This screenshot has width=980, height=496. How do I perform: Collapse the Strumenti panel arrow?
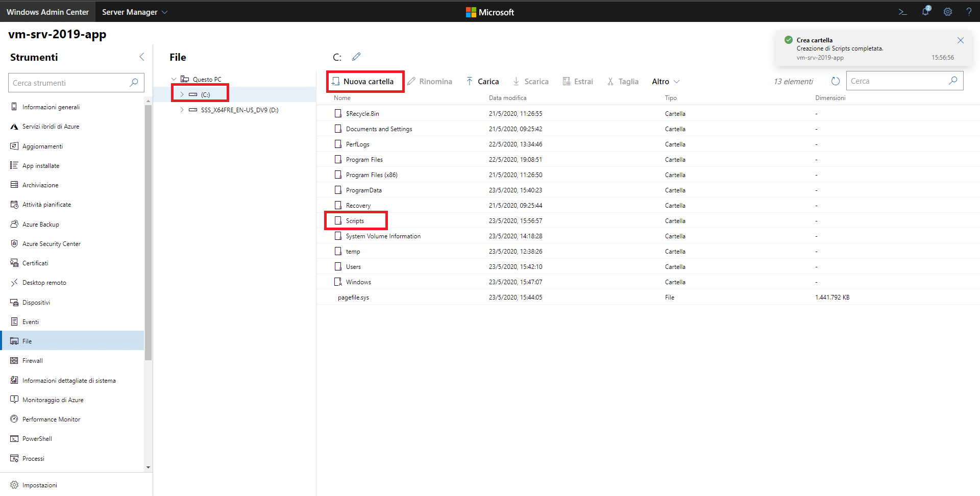coord(142,57)
